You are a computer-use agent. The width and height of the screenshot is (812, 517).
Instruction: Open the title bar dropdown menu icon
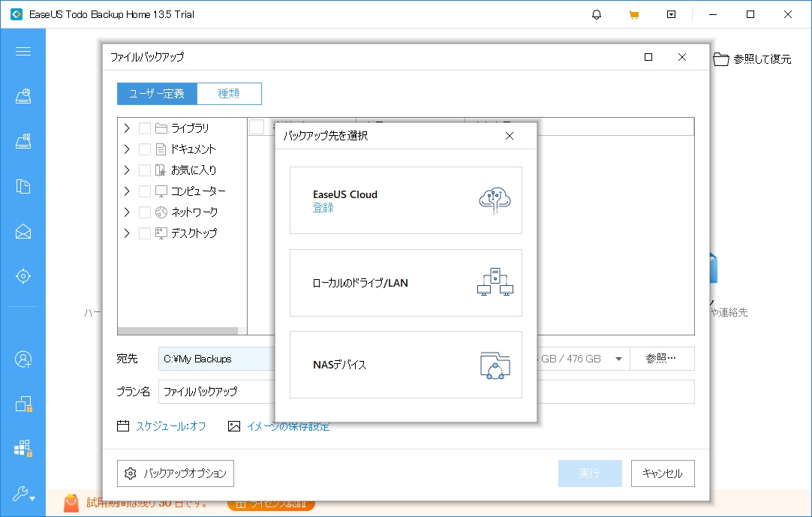pos(671,14)
